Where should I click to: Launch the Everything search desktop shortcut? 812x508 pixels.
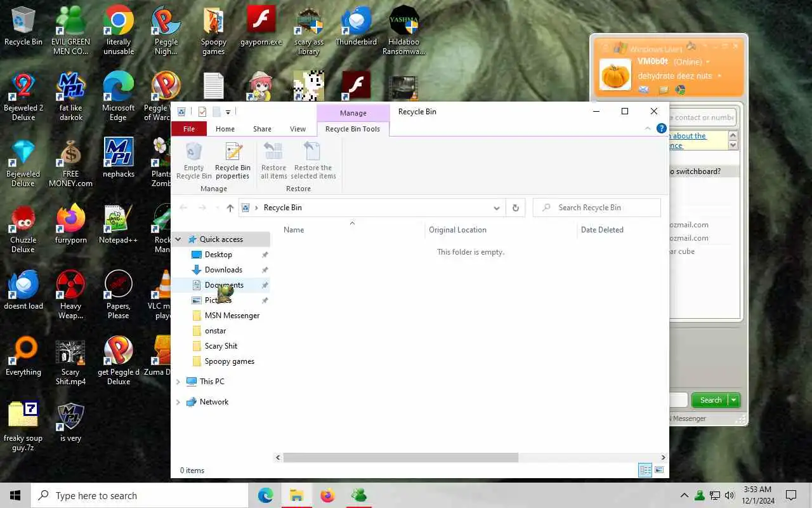coord(23,356)
